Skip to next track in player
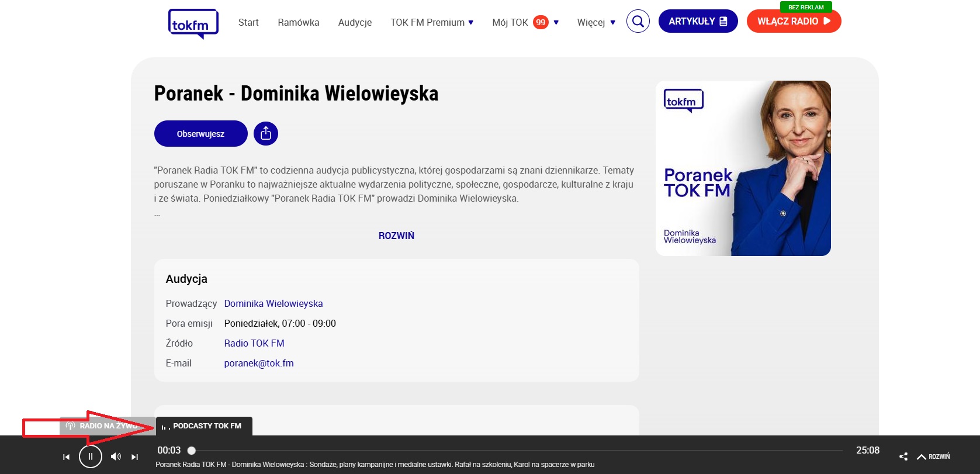The image size is (980, 474). [x=134, y=457]
